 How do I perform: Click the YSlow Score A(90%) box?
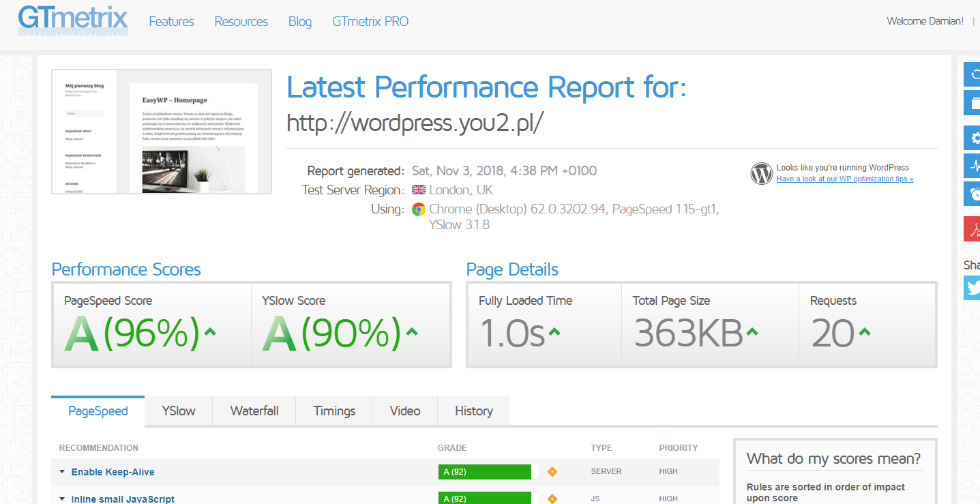coord(351,325)
